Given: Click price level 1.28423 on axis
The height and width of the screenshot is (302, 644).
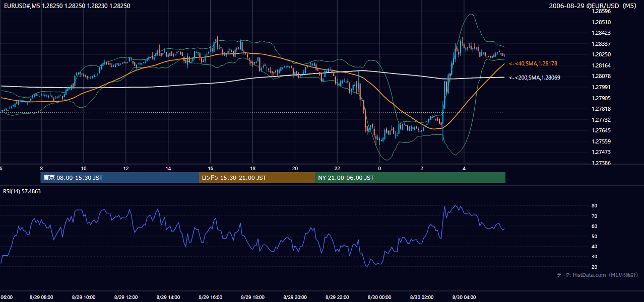Looking at the screenshot, I should click(601, 33).
